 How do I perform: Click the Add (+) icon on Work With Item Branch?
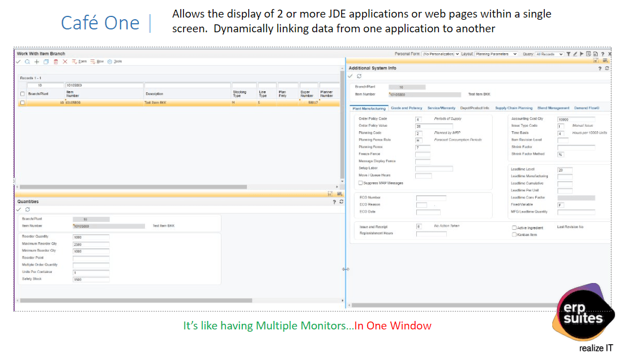pos(37,62)
